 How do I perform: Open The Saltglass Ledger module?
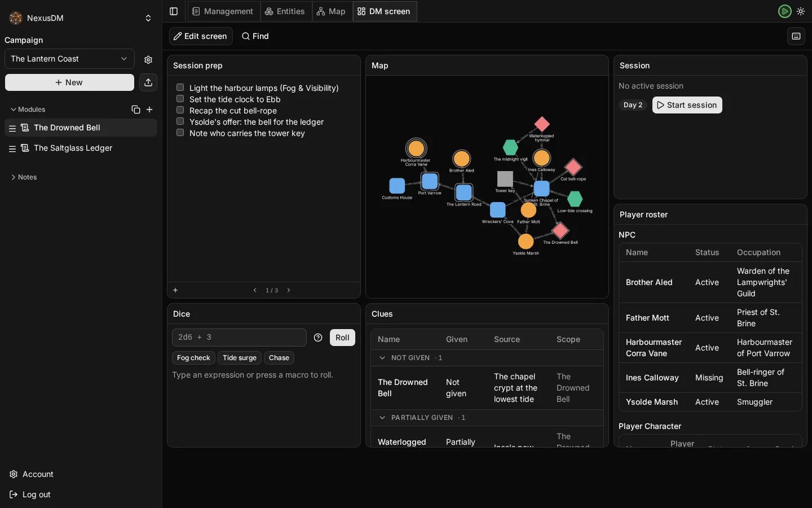81,148
